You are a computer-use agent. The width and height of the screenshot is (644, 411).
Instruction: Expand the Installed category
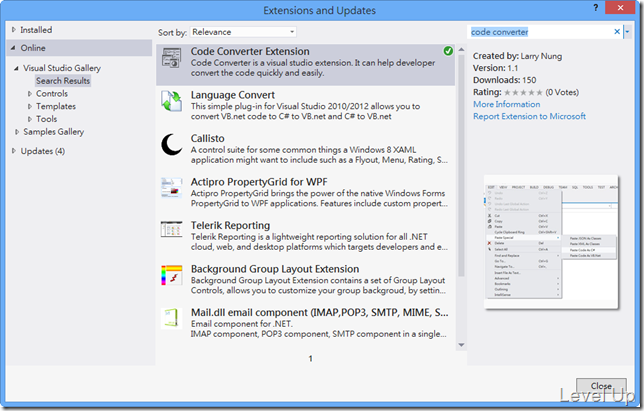pyautogui.click(x=14, y=30)
